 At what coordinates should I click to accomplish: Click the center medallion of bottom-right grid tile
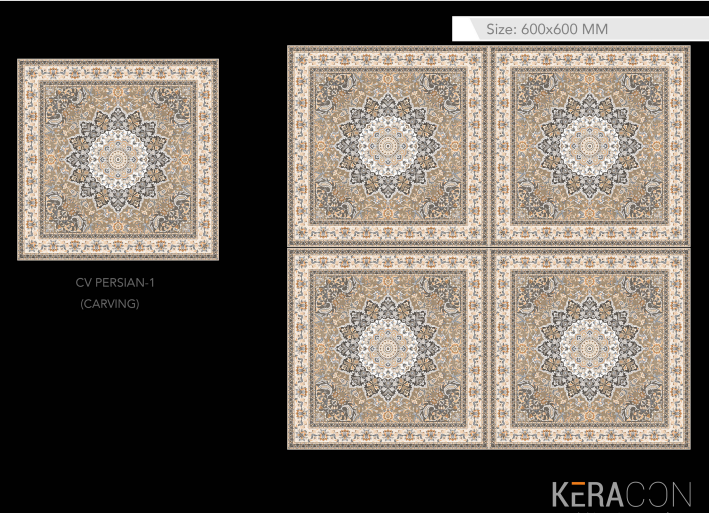590,348
